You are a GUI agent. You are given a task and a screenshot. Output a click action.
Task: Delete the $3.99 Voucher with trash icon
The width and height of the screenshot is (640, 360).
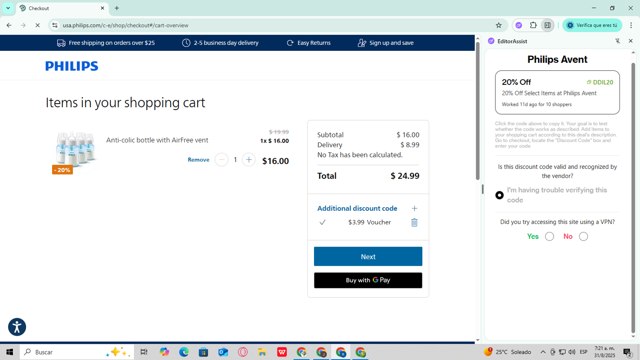point(414,222)
